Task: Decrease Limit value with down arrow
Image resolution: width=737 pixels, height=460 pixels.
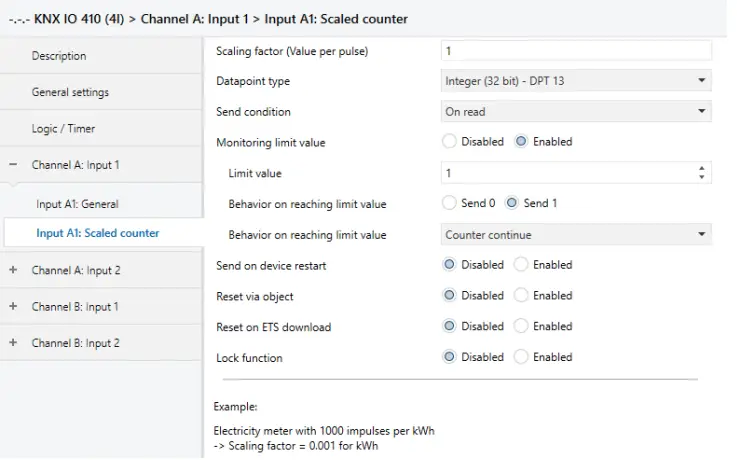Action: (x=702, y=178)
